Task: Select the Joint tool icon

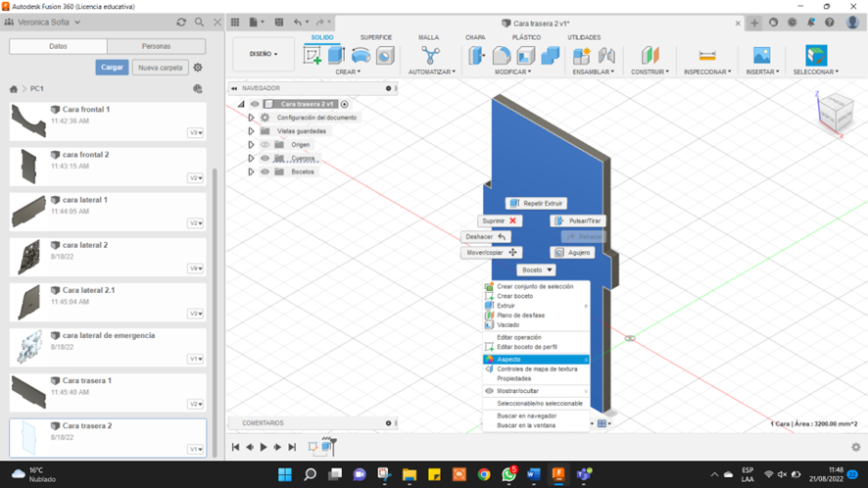Action: pyautogui.click(x=606, y=56)
